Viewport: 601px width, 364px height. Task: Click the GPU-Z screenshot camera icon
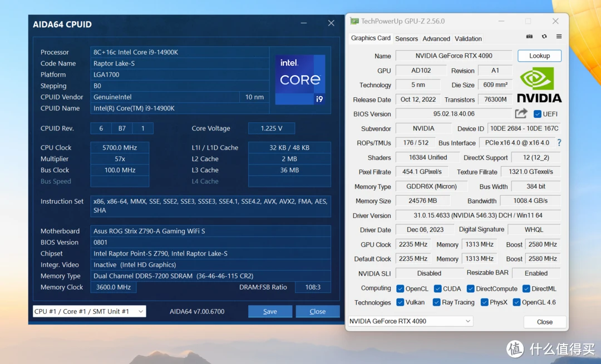pyautogui.click(x=529, y=37)
